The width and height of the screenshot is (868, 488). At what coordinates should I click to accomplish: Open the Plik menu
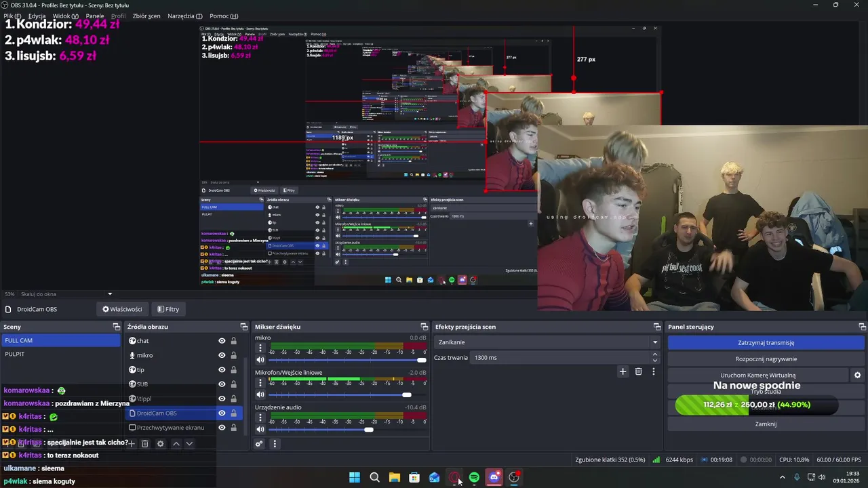pyautogui.click(x=12, y=16)
